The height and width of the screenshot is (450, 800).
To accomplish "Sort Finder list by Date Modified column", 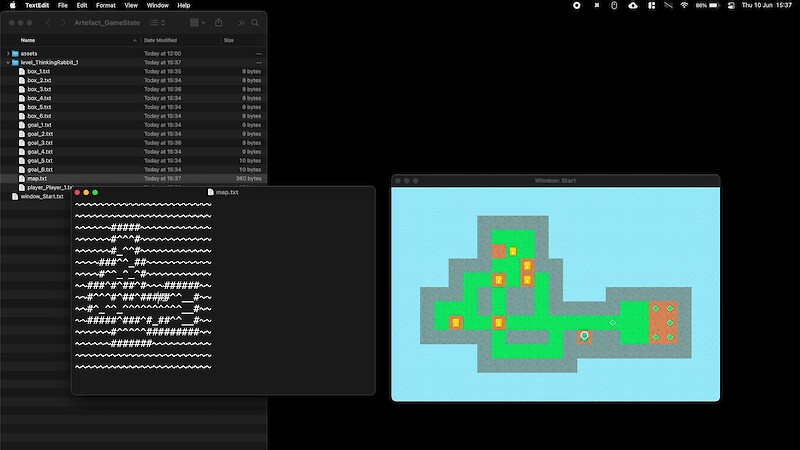I will (160, 40).
